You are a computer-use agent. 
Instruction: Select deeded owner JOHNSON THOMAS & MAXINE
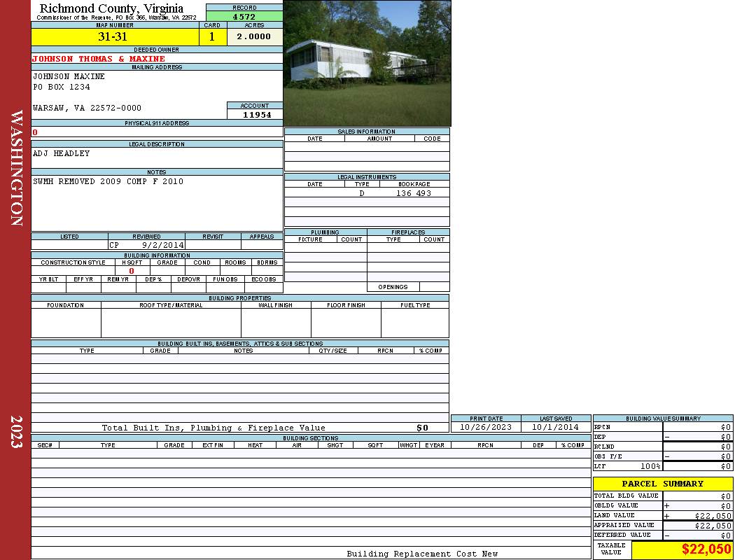pos(99,59)
